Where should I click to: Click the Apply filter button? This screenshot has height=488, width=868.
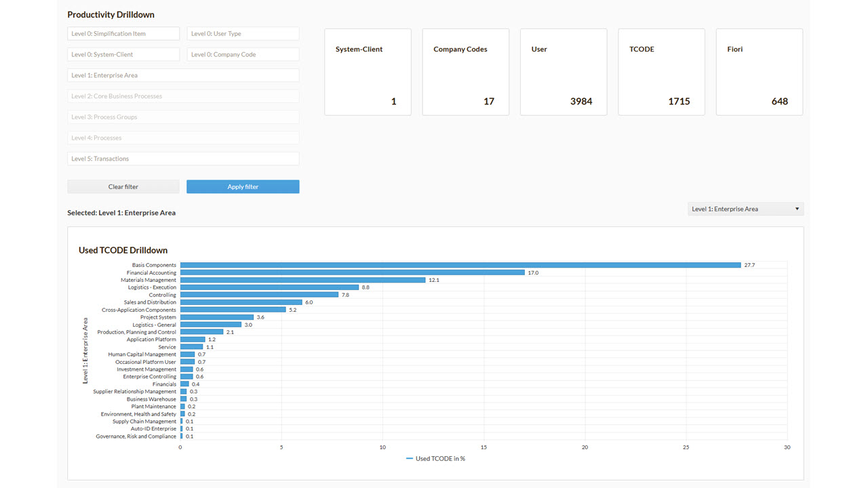[x=243, y=186]
